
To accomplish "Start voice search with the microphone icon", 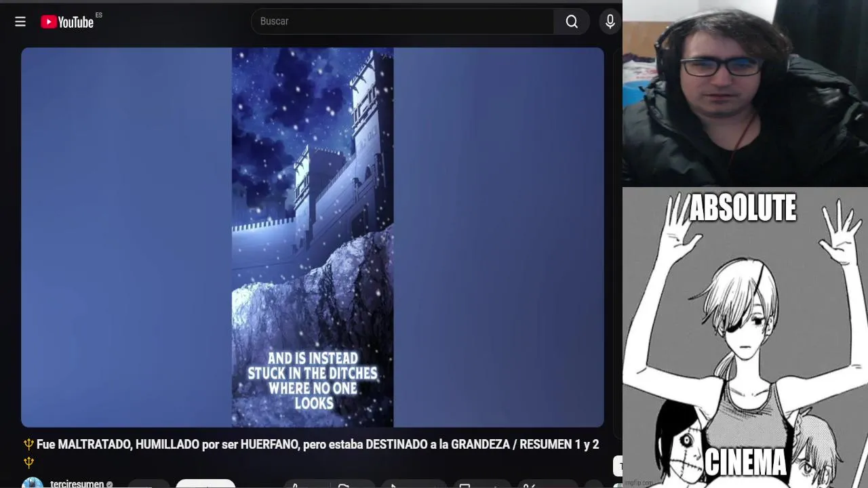I will point(610,22).
